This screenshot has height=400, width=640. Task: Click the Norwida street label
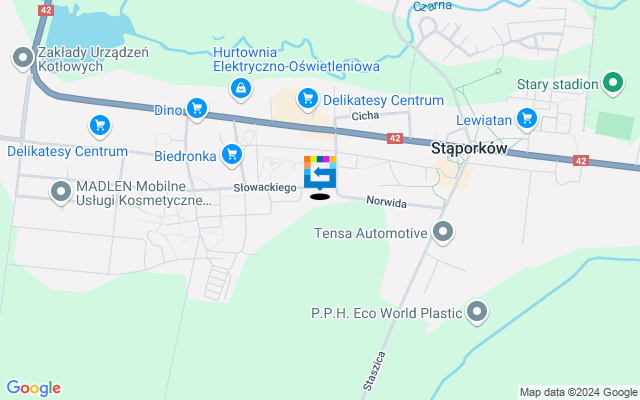(386, 202)
